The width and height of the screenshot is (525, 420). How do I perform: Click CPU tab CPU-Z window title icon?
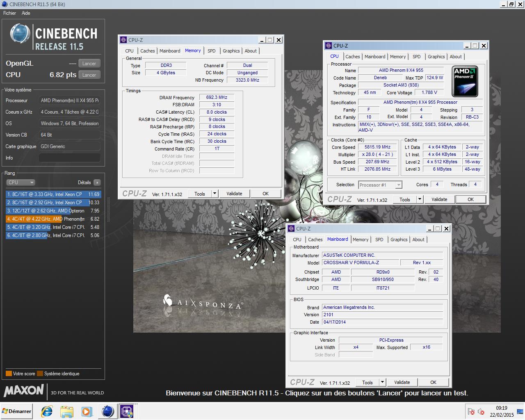click(x=329, y=46)
